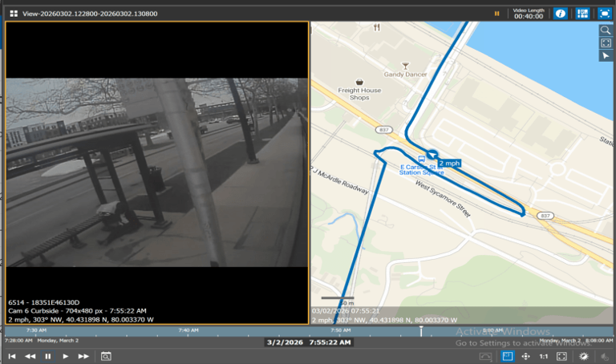Click the fast-forward playback button
The height and width of the screenshot is (364, 616).
point(83,356)
